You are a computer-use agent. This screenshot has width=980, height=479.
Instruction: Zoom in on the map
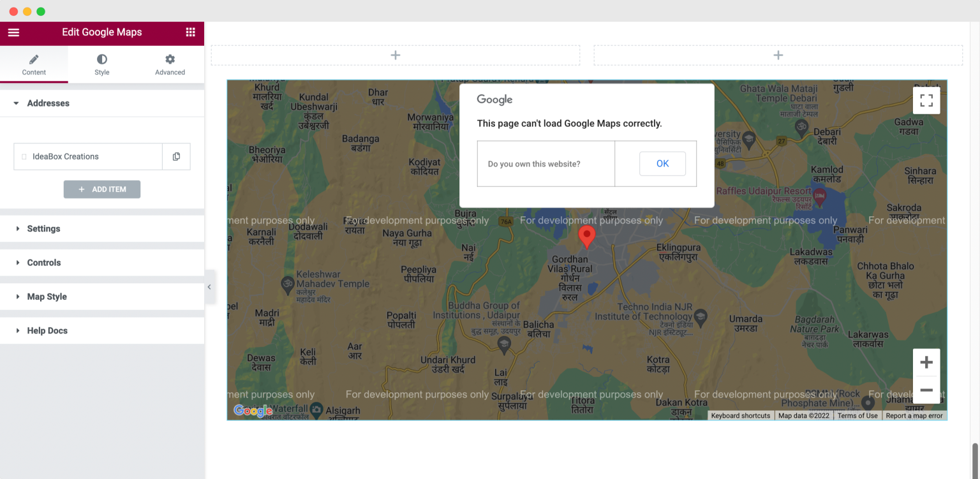[x=926, y=362]
